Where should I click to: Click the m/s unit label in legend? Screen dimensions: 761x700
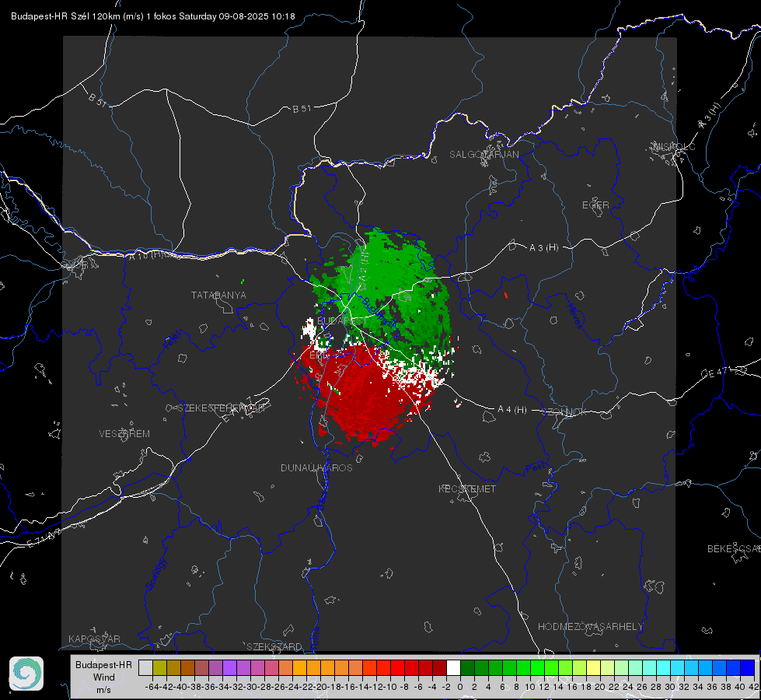tap(103, 689)
